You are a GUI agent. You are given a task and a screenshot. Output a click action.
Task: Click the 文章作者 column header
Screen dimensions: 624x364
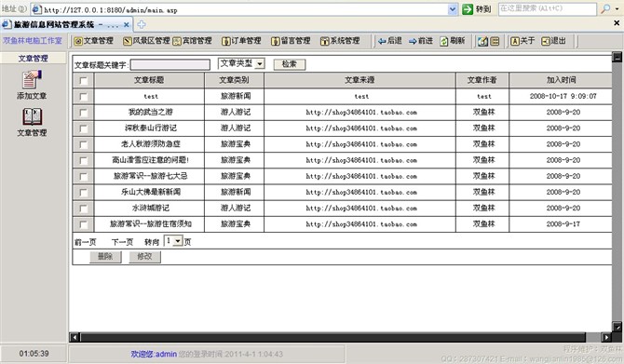(x=482, y=80)
